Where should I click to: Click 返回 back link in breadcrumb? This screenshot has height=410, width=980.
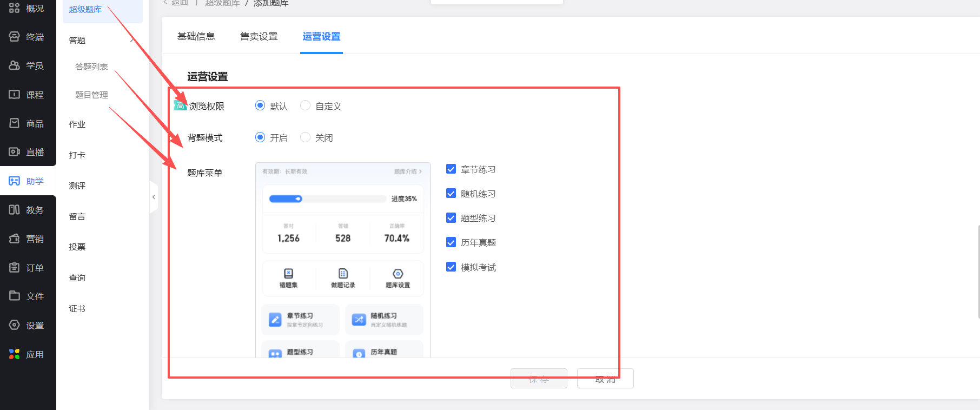[176, 3]
